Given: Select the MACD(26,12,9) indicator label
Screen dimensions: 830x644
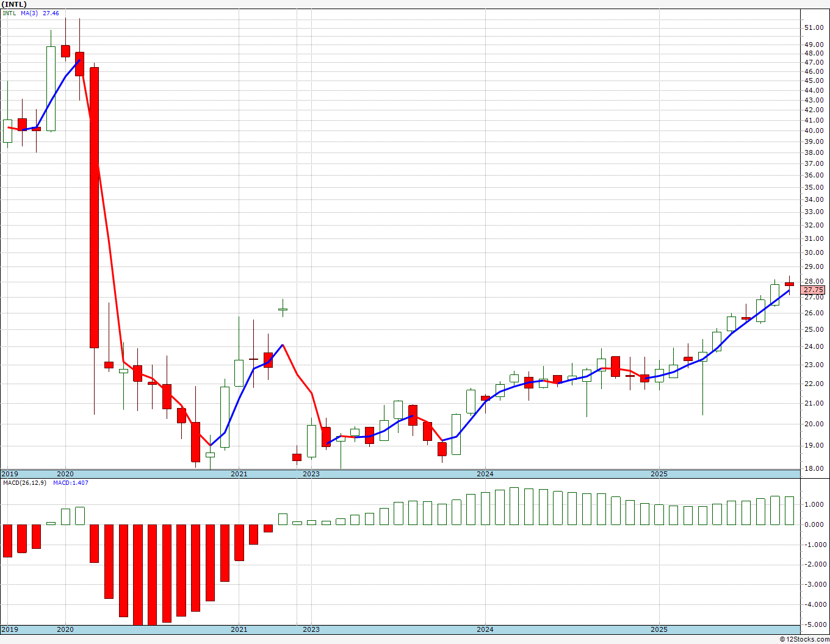Looking at the screenshot, I should [24, 483].
